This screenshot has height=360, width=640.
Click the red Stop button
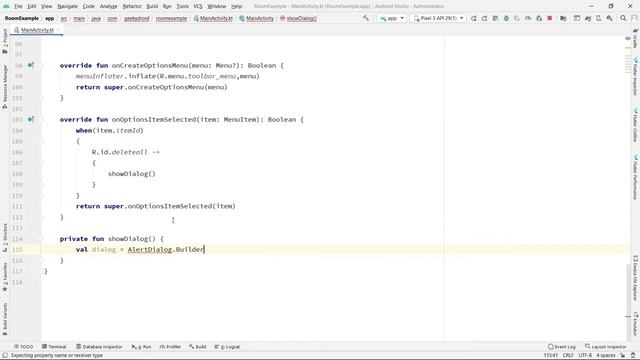coord(550,18)
